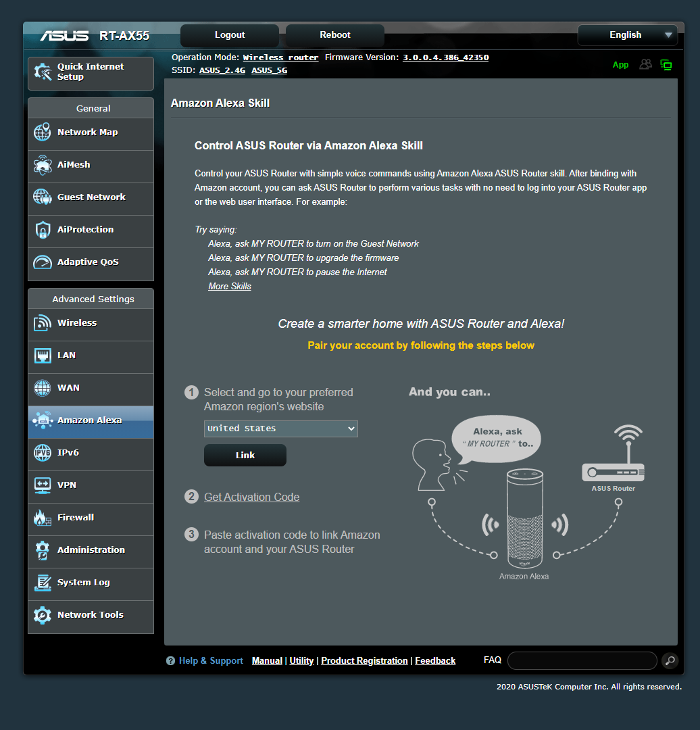Open the Utility link in footer
The width and height of the screenshot is (700, 730).
point(301,660)
